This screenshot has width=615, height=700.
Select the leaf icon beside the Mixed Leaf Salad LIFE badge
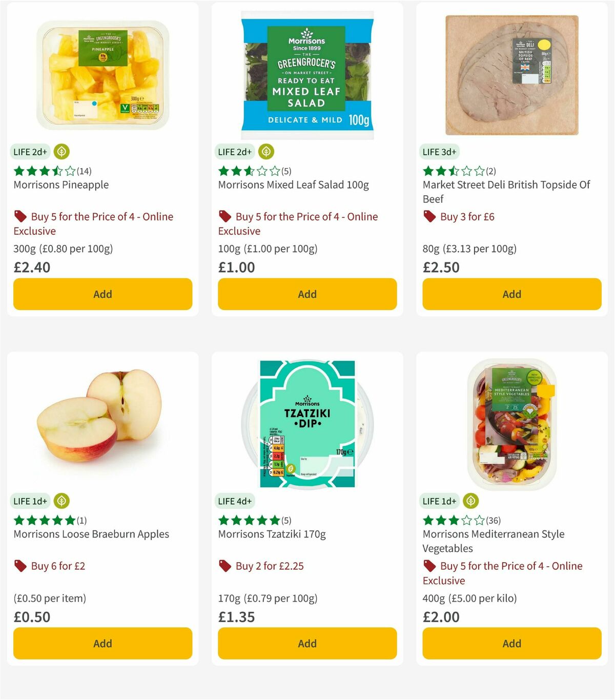(265, 152)
